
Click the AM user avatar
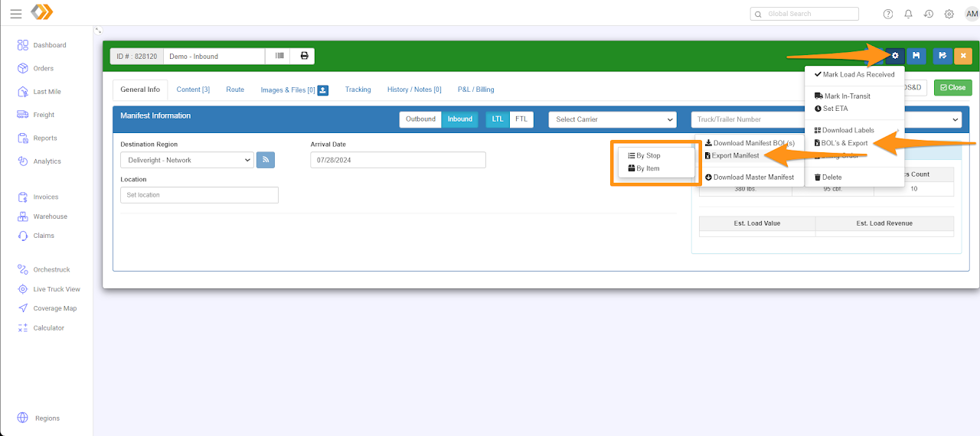(972, 14)
